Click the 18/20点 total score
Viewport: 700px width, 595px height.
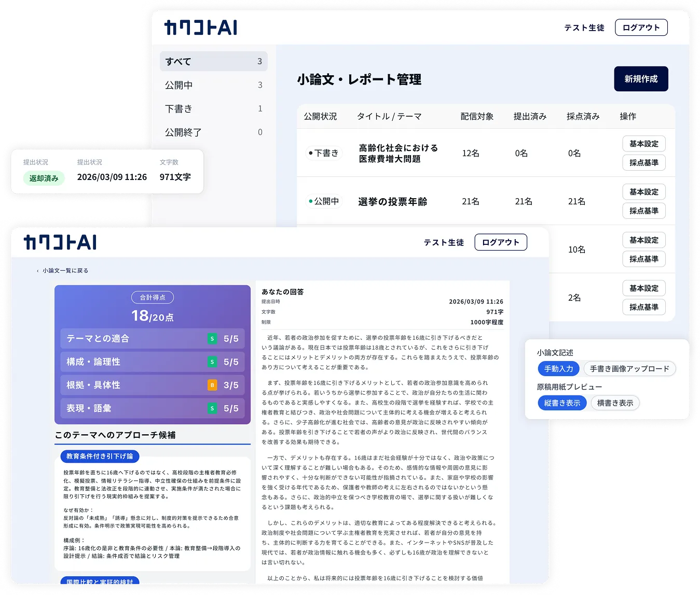coord(153,315)
